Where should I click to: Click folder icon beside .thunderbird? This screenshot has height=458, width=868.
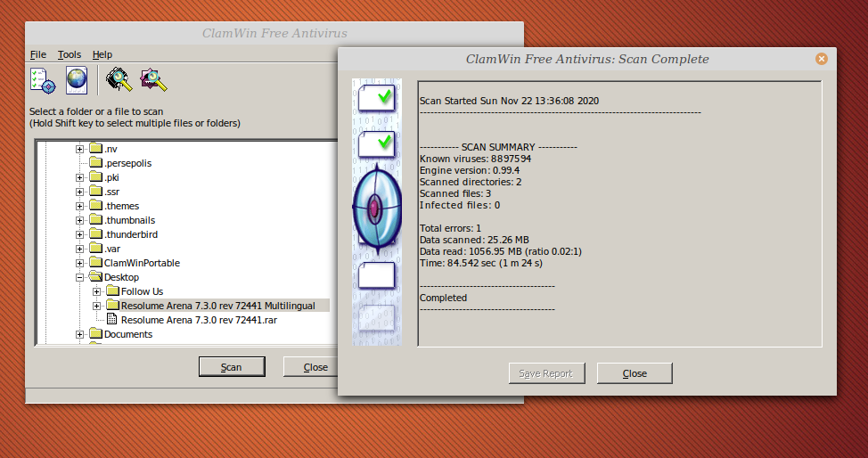coord(95,234)
